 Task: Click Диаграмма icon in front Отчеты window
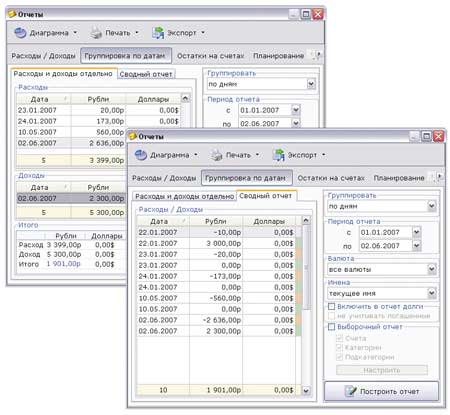coord(141,155)
